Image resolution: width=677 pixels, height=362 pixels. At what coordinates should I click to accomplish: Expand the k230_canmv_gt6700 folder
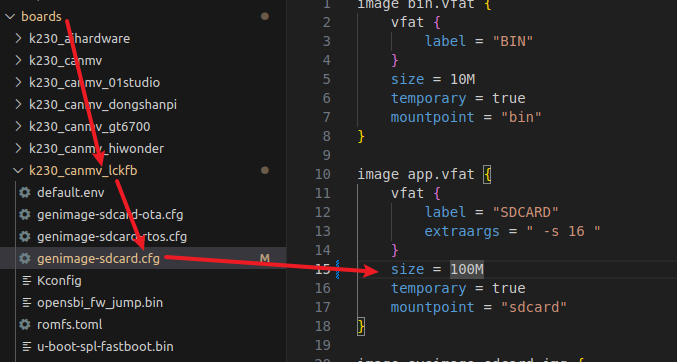18,127
